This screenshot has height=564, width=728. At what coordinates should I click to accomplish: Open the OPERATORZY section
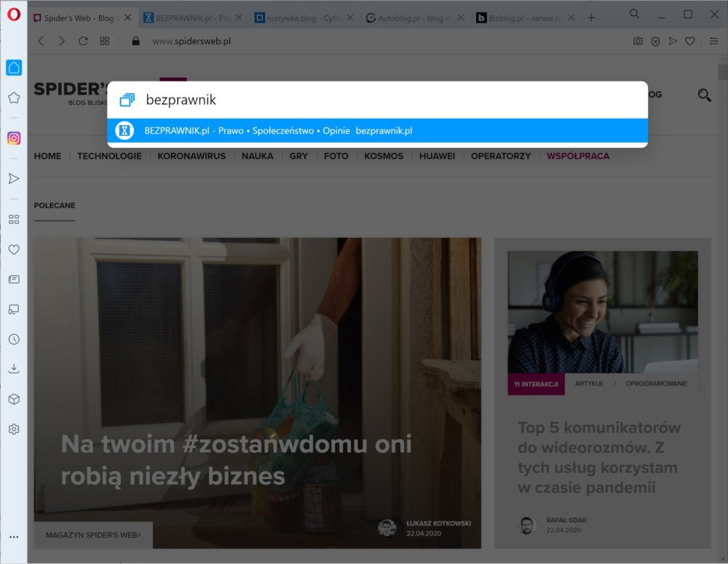pos(501,156)
